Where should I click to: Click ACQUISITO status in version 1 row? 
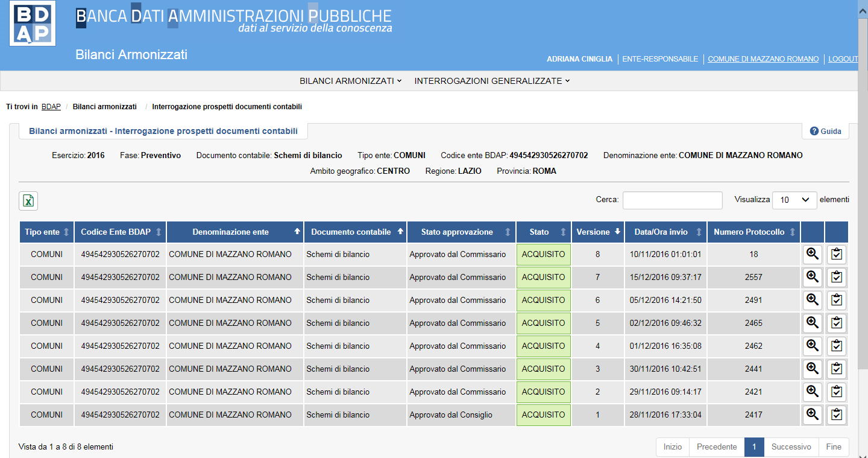pos(544,415)
